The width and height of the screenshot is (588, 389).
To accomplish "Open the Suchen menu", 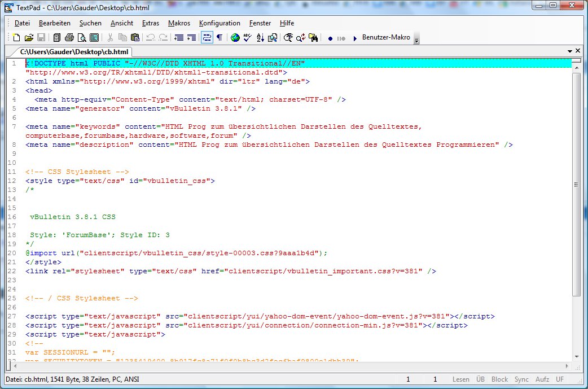I will click(x=90, y=23).
